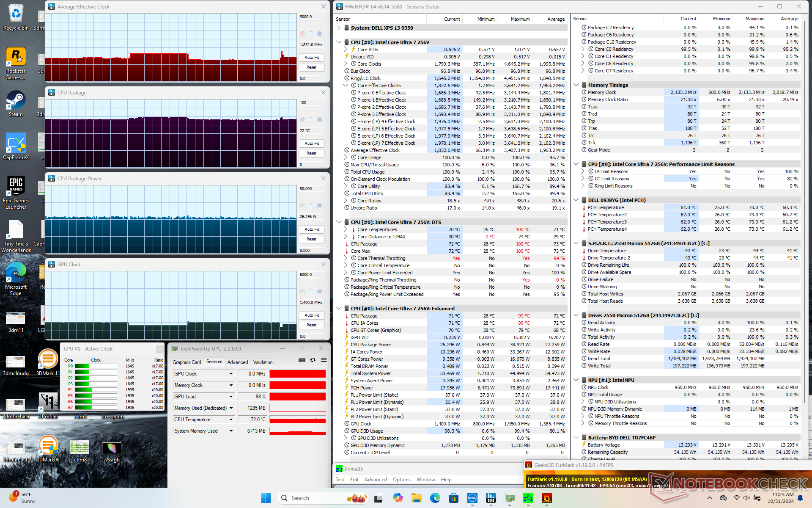This screenshot has width=812, height=508.
Task: Select the Microsoft Edge desktop icon
Action: (x=16, y=279)
